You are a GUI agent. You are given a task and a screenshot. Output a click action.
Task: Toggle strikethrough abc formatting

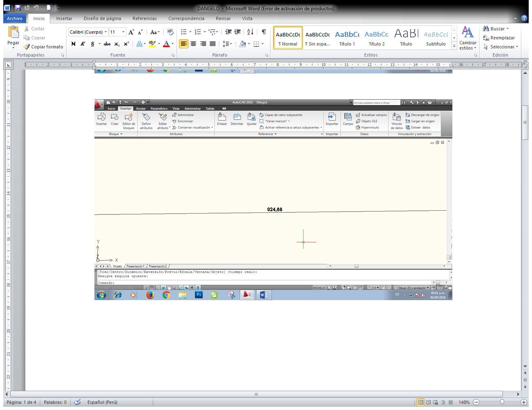(x=107, y=44)
